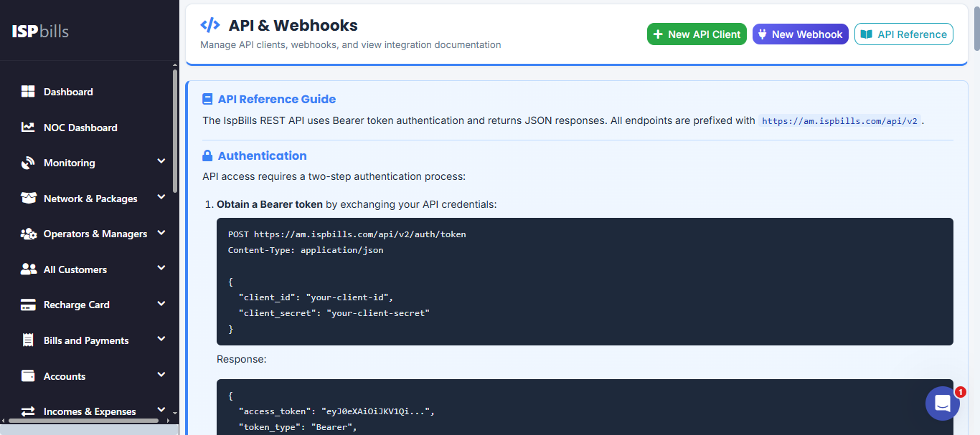
Task: Open the API Reference guide
Action: pos(903,34)
